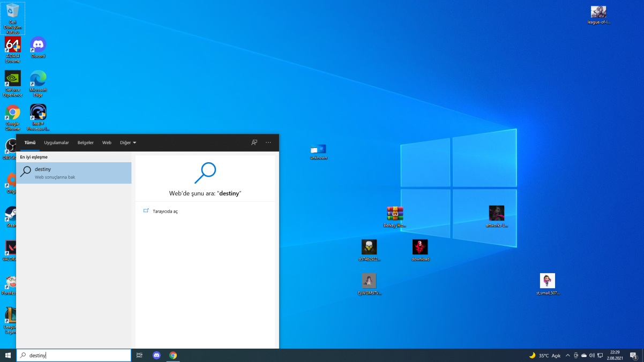Click the large magnifier preview icon

pyautogui.click(x=205, y=172)
